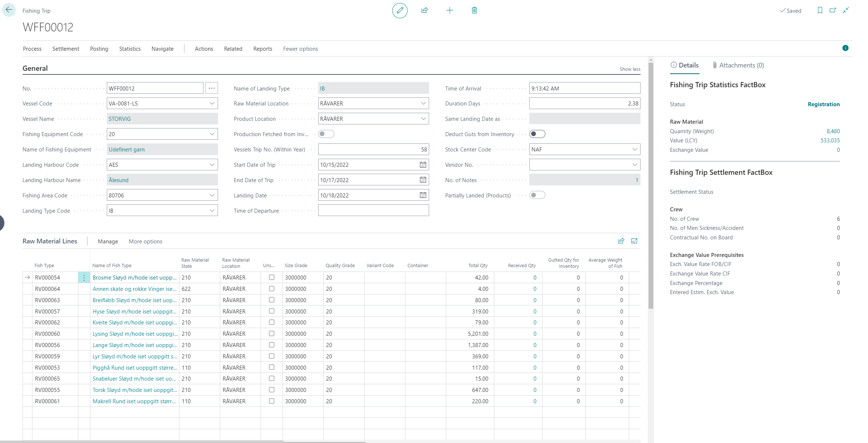Expand the Vessel Code dropdown
The width and height of the screenshot is (868, 443).
[212, 104]
